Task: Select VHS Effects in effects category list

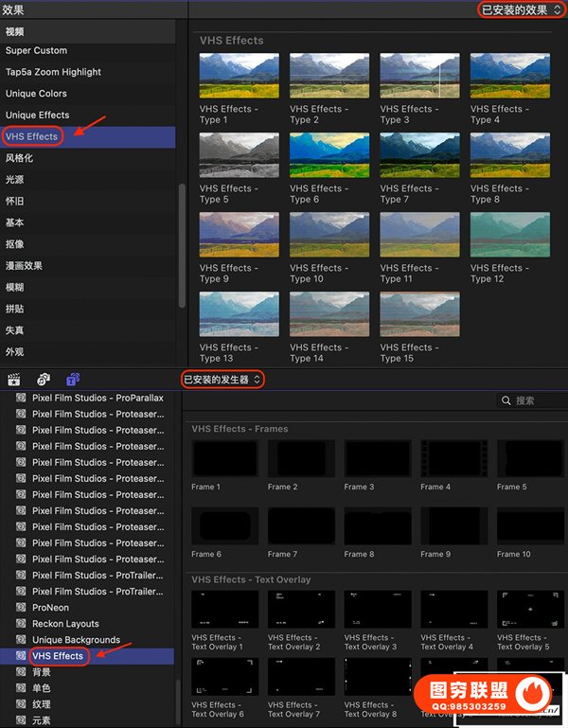Action: 32,136
